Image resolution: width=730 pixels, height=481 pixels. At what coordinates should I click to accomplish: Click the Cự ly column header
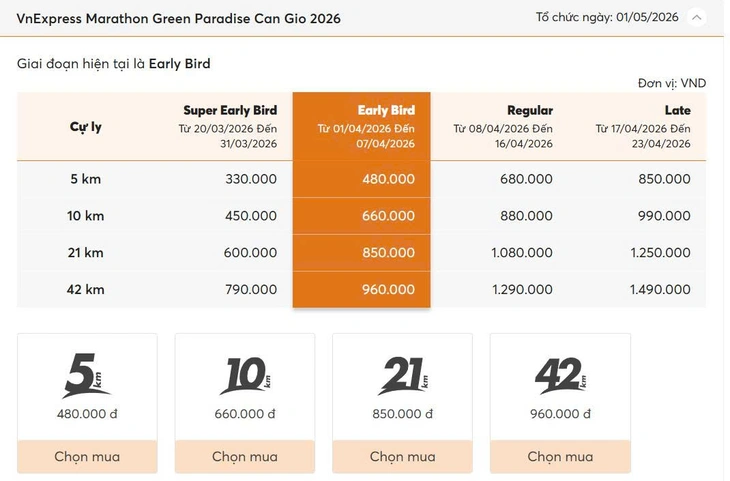(85, 127)
